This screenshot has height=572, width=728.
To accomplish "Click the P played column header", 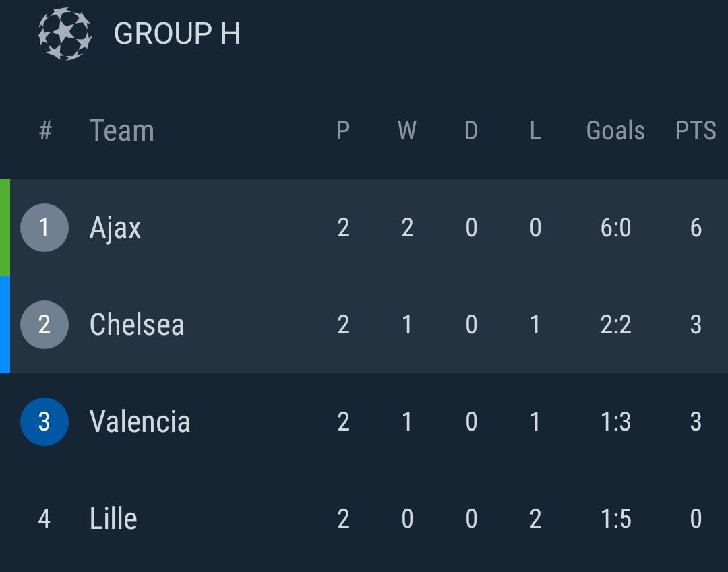I will 343,131.
